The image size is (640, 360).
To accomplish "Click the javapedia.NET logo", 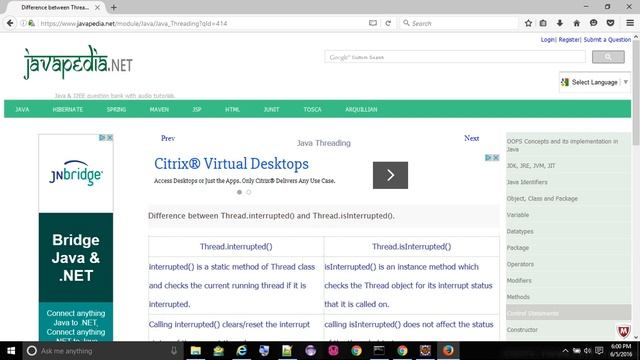I will 78,62.
